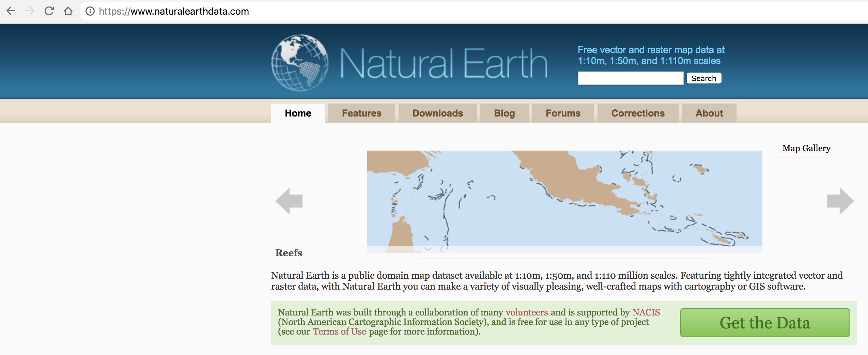Open the Downloads section

coord(437,113)
